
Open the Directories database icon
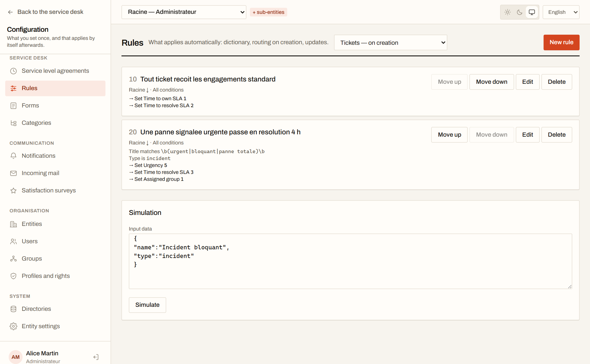click(x=13, y=309)
